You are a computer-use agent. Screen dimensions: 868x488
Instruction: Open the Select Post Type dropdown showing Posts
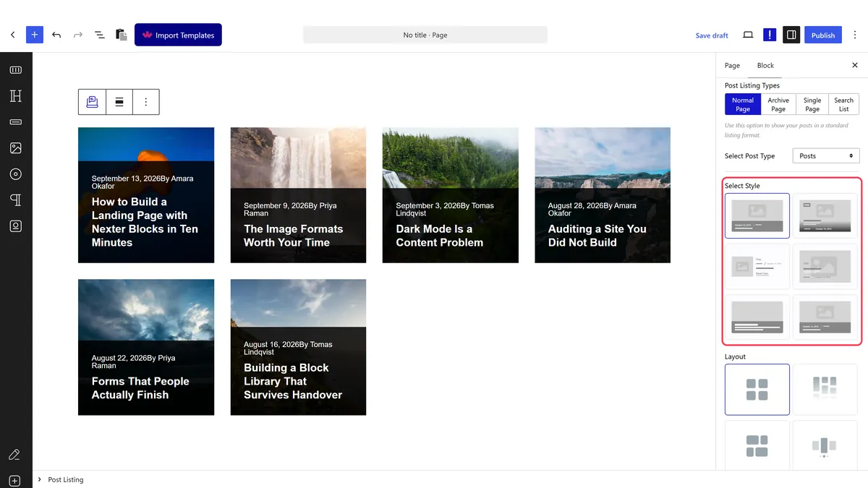pos(825,155)
